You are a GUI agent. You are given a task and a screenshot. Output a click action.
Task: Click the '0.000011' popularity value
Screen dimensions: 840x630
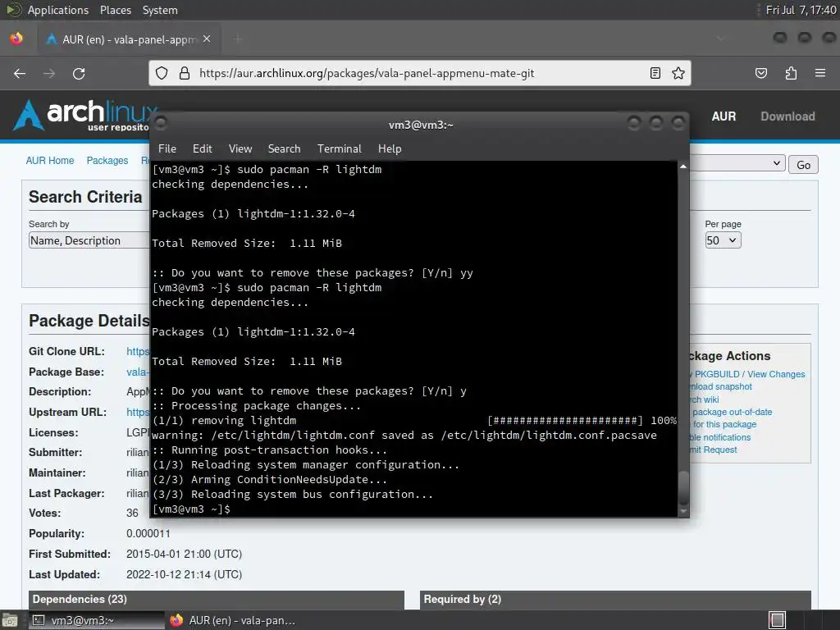(148, 533)
